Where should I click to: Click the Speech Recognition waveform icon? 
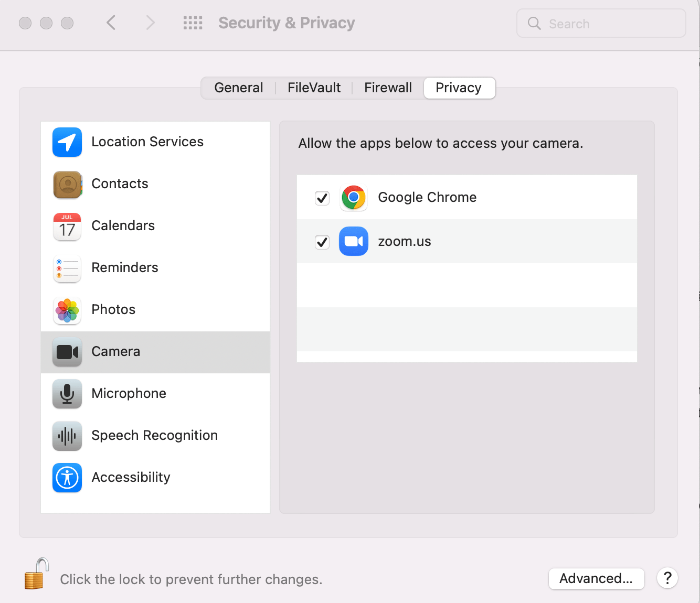67,436
